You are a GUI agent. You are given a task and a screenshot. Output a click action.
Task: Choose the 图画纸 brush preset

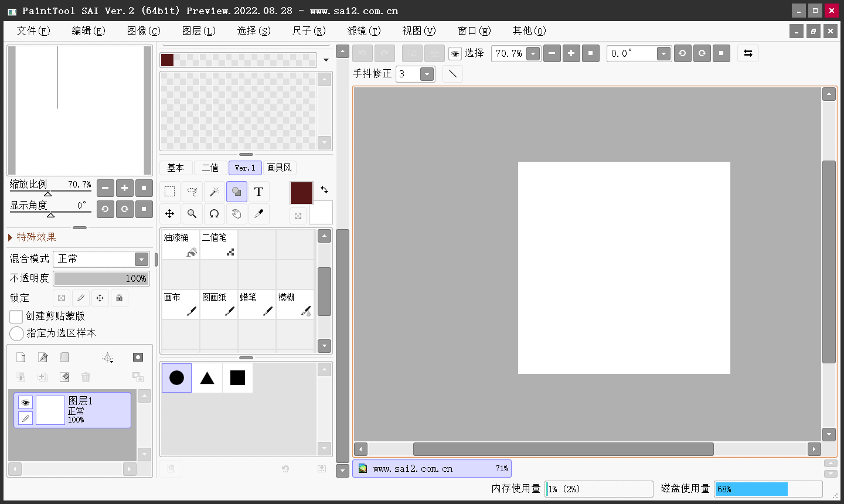[219, 304]
